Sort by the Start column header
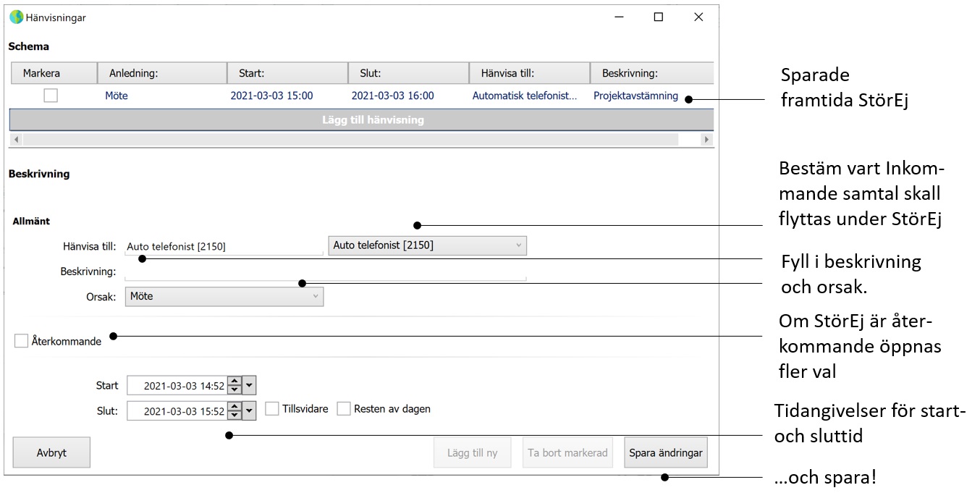 pos(287,73)
